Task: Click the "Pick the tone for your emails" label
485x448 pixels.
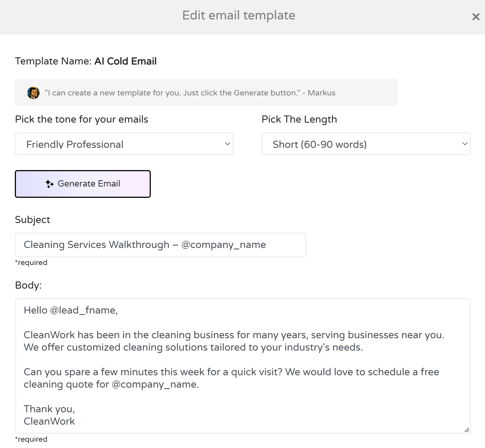Action: (x=82, y=119)
